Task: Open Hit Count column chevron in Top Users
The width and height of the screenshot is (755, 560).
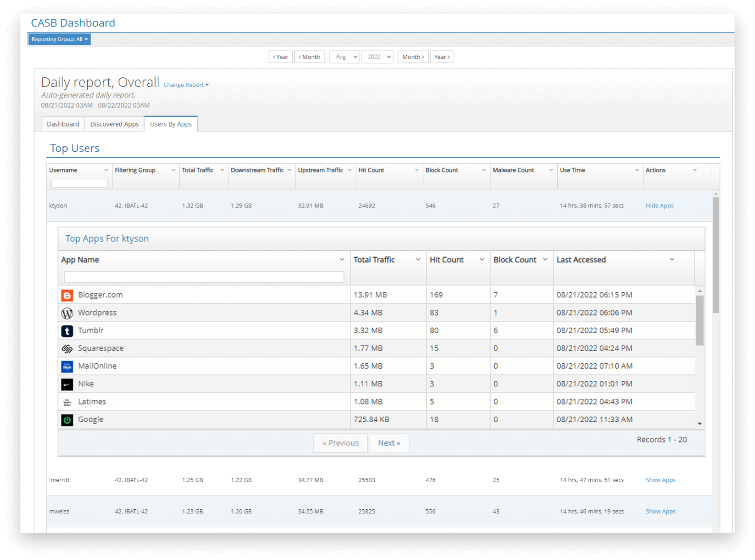Action: pos(417,170)
